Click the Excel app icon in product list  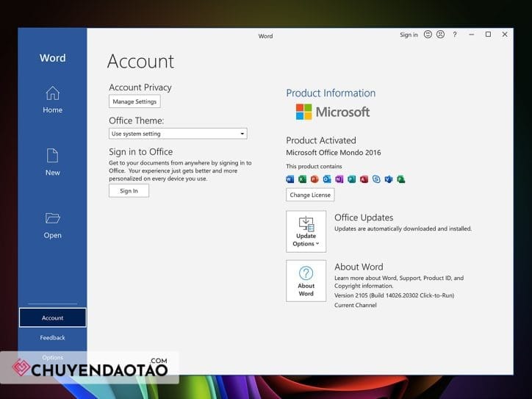tap(302, 179)
